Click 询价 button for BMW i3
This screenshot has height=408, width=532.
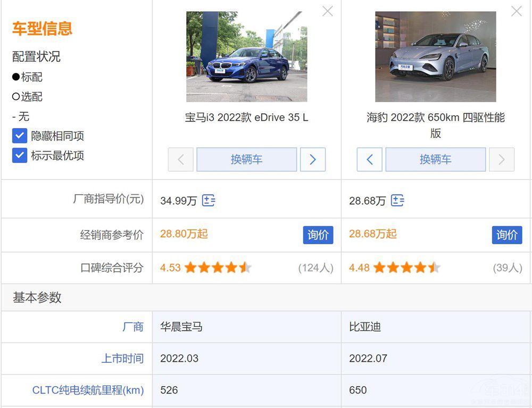[318, 235]
